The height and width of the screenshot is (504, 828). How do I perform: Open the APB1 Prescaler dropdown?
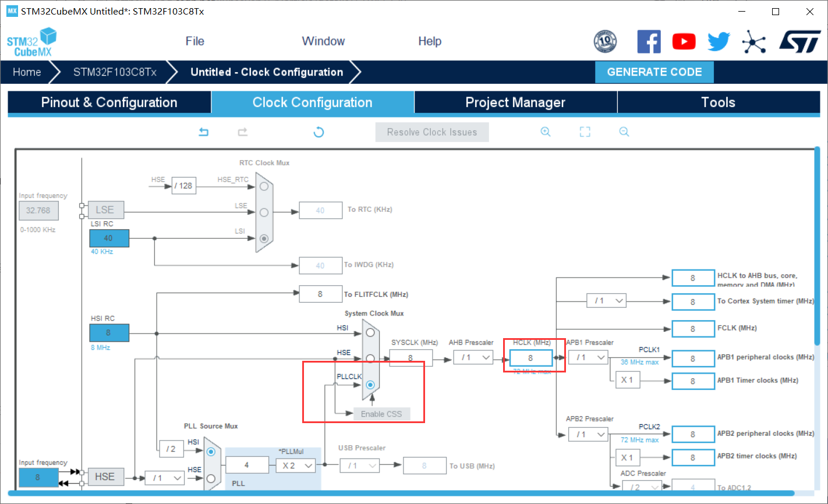tap(588, 357)
